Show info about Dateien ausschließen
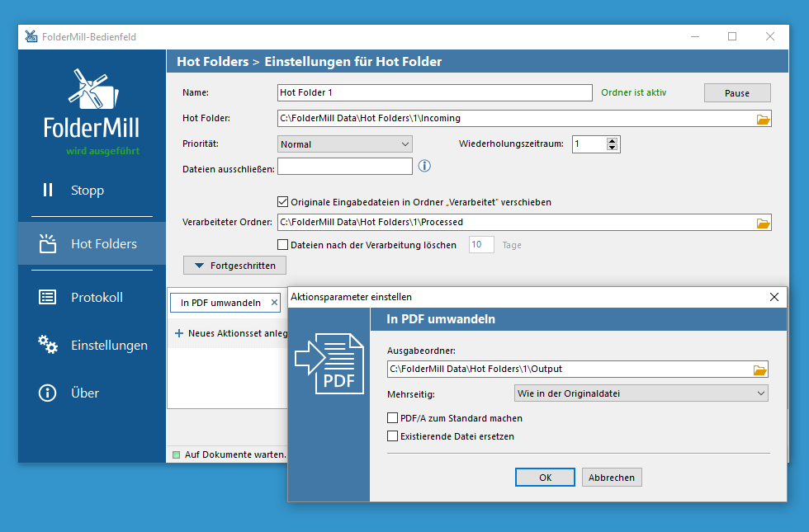This screenshot has height=532, width=809. pos(424,166)
